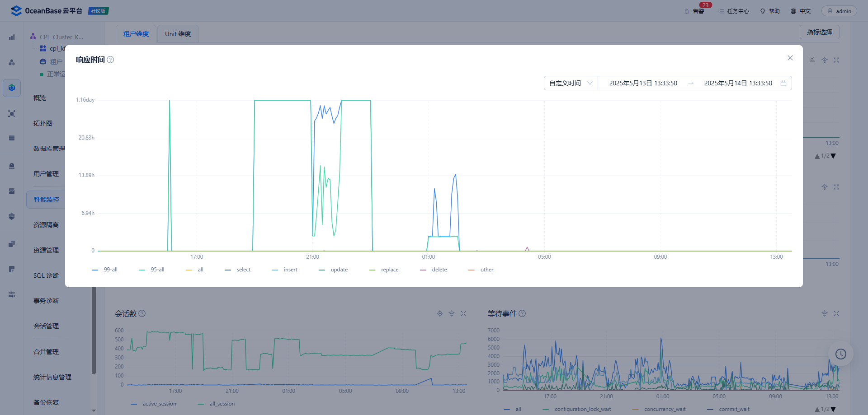This screenshot has width=868, height=415.
Task: Open 概览 in the side menu
Action: 40,98
